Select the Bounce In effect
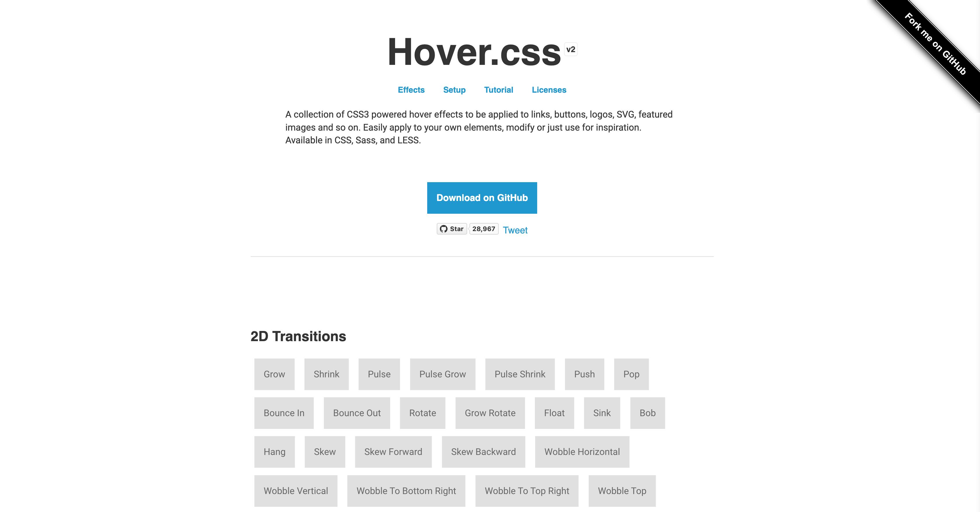 pyautogui.click(x=284, y=413)
